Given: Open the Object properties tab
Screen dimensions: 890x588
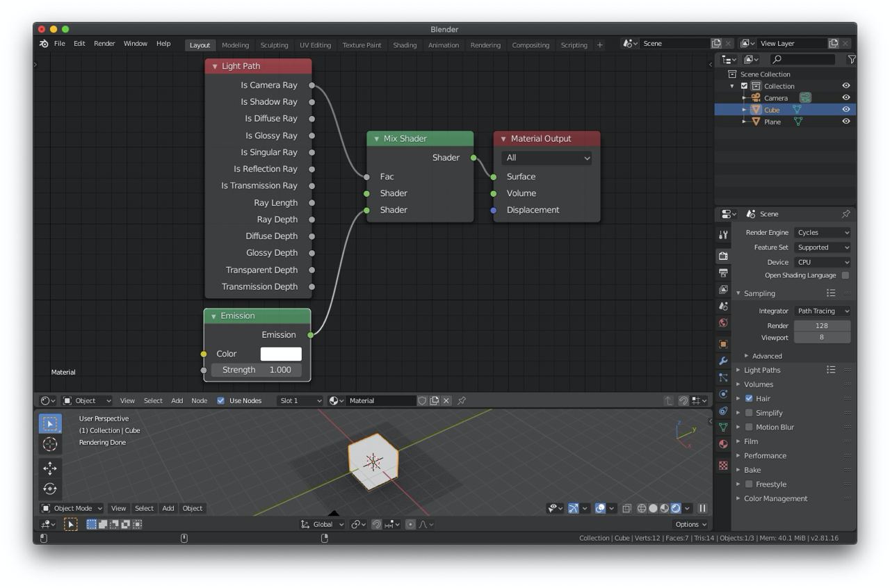Looking at the screenshot, I should [x=723, y=345].
